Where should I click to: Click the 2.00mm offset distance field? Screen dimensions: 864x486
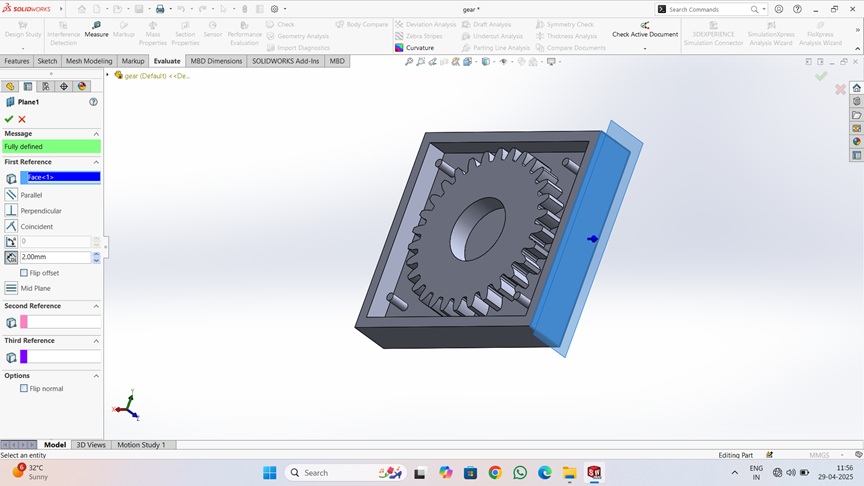point(56,257)
